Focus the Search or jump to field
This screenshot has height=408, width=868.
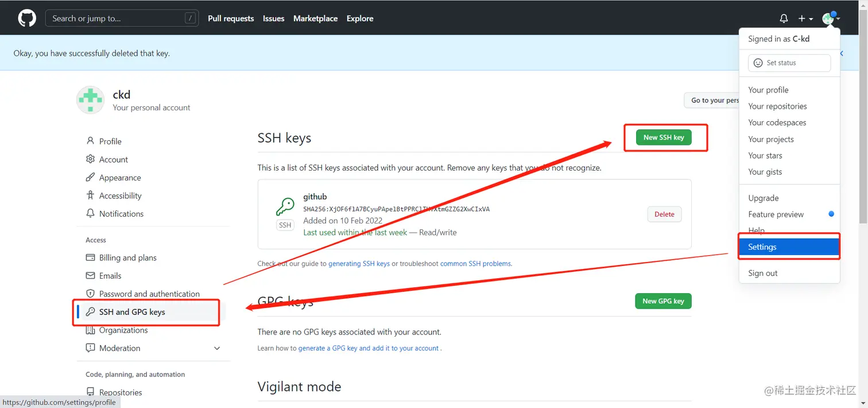122,18
